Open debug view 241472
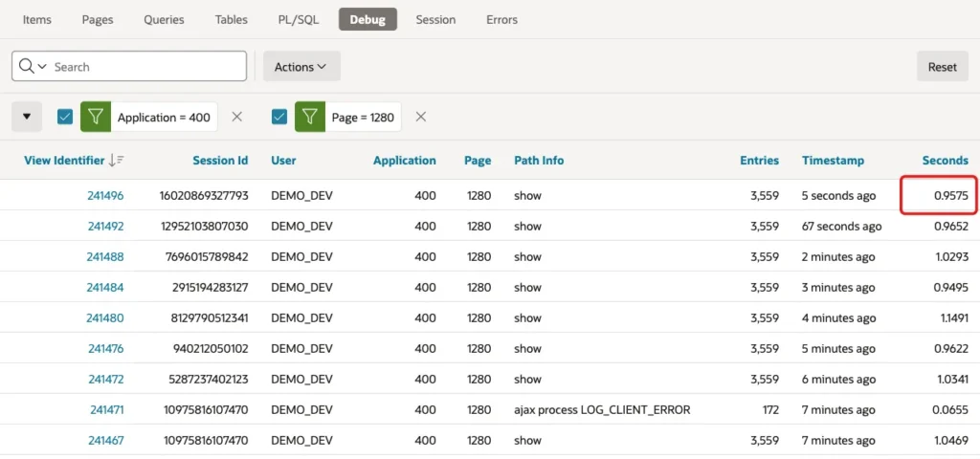This screenshot has width=980, height=459. click(x=105, y=379)
